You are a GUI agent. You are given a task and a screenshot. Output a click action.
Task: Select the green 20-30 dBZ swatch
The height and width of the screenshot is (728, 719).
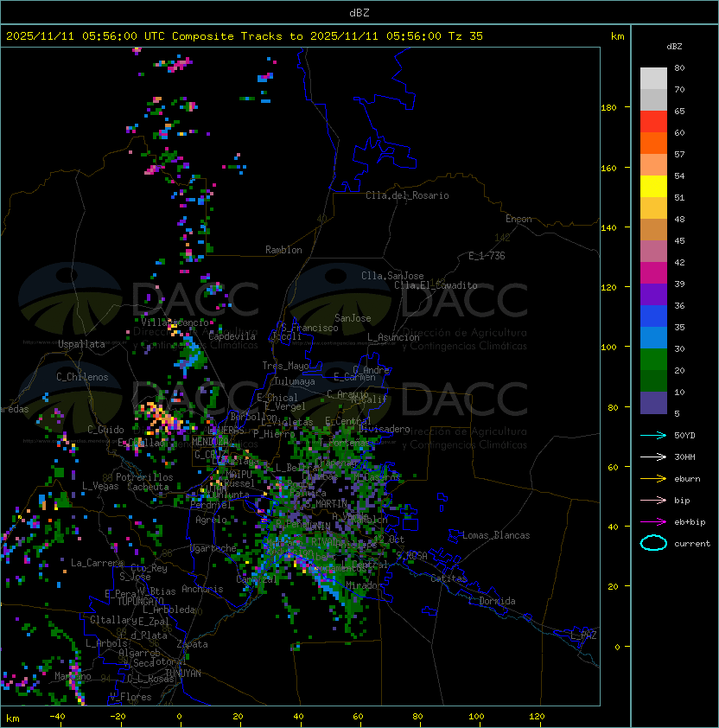coord(653,360)
